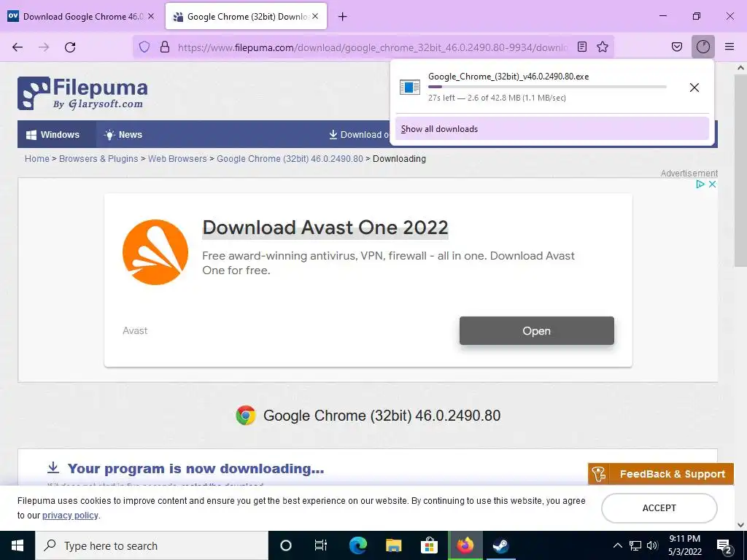This screenshot has width=747, height=560.
Task: Open the notification center icon
Action: point(724,545)
